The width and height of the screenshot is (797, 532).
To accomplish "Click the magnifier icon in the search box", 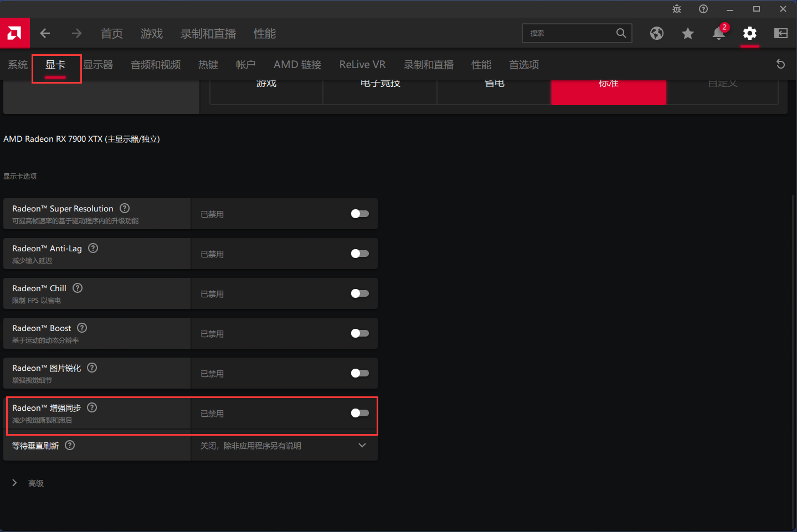I will pos(621,33).
